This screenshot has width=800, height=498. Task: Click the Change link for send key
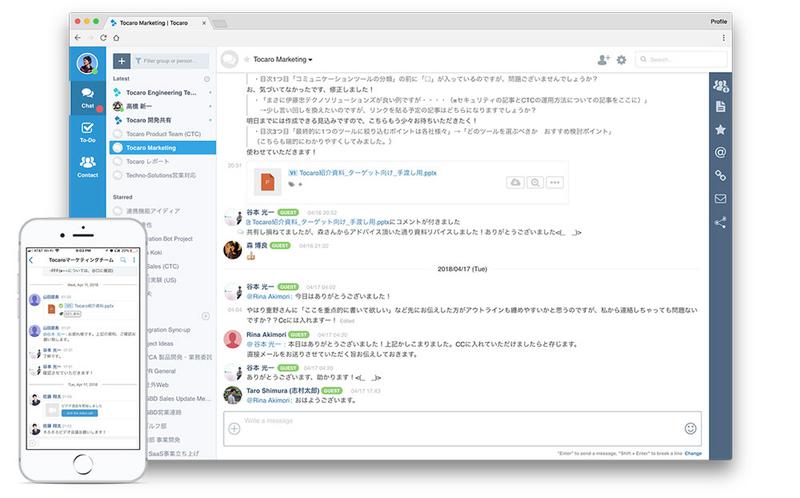tap(693, 454)
